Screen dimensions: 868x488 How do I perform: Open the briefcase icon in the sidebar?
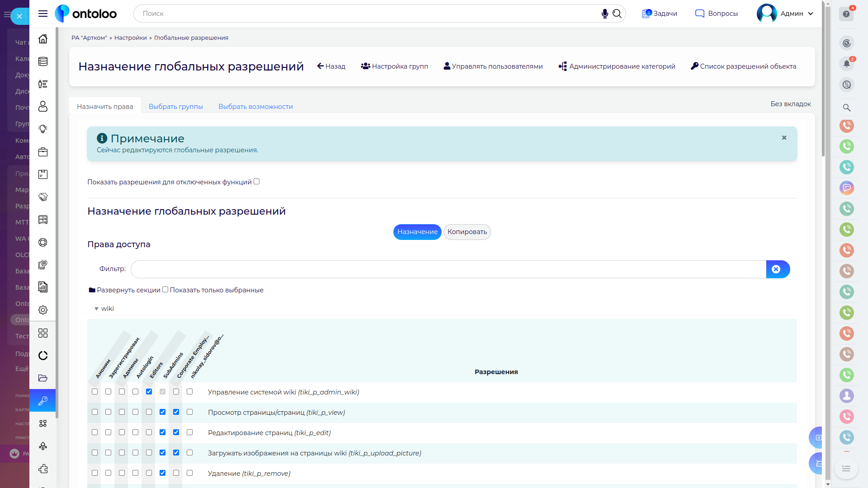(43, 152)
